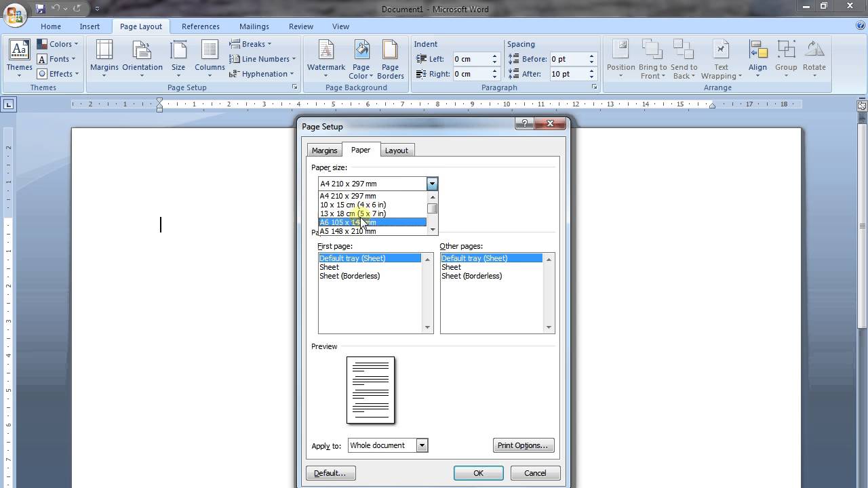Select Sheet under First page
This screenshot has height=488, width=868.
tap(370, 267)
